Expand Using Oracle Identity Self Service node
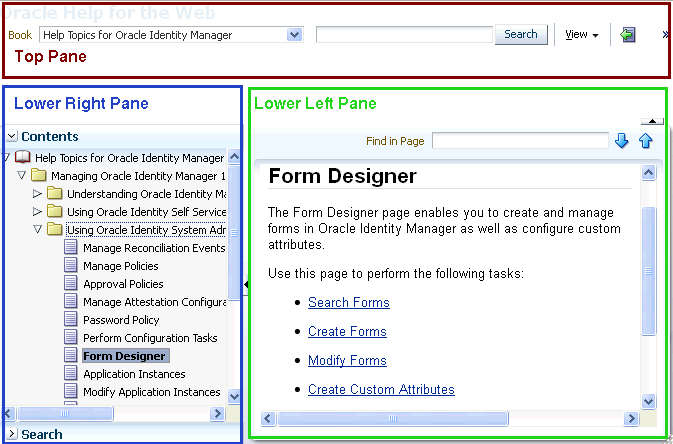Screen dimensions: 673x444 pyautogui.click(x=37, y=212)
